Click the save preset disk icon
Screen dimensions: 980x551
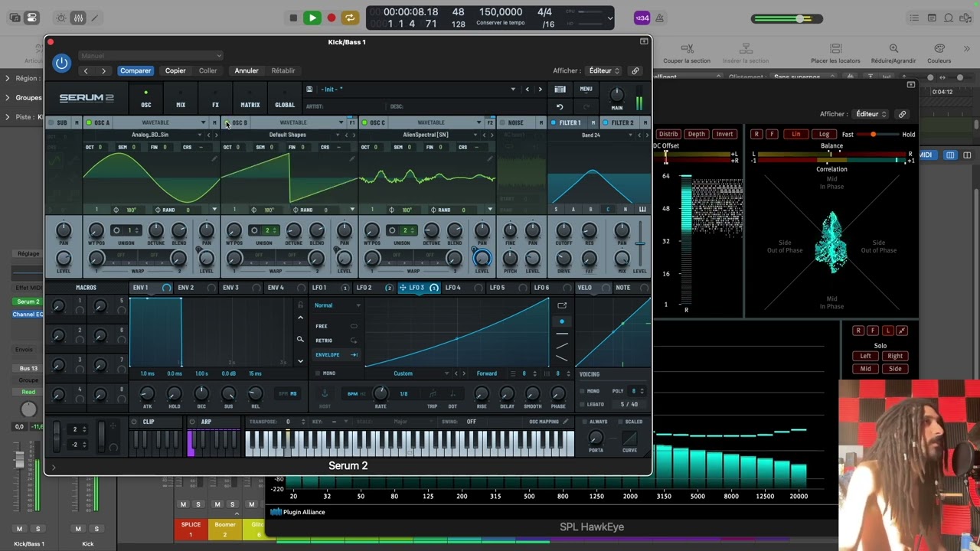(x=309, y=89)
